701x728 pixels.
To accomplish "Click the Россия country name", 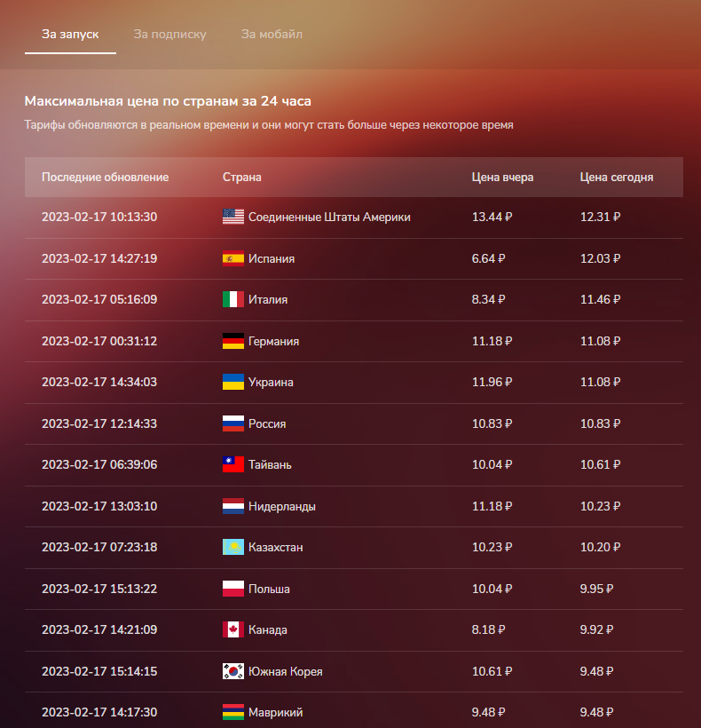I will (x=267, y=423).
